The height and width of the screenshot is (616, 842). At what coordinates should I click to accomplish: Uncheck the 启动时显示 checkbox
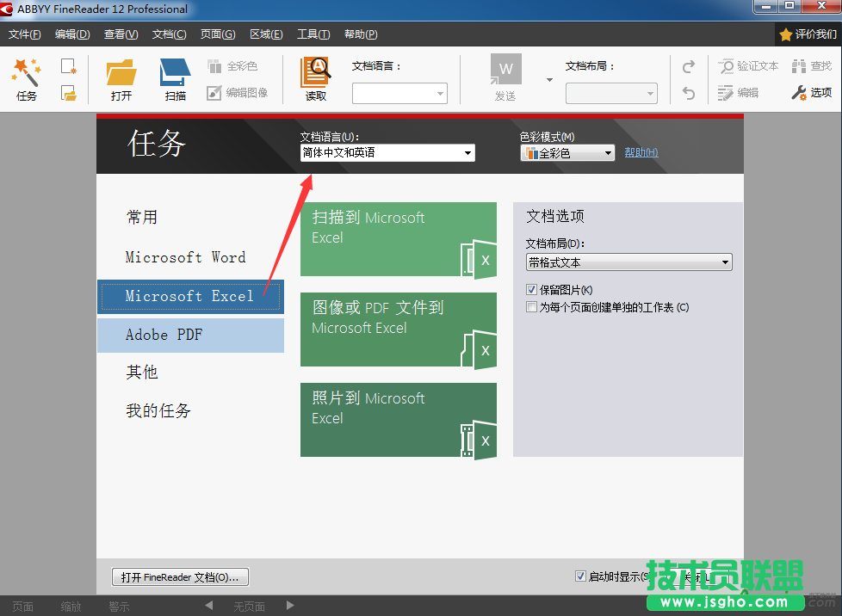pos(581,576)
